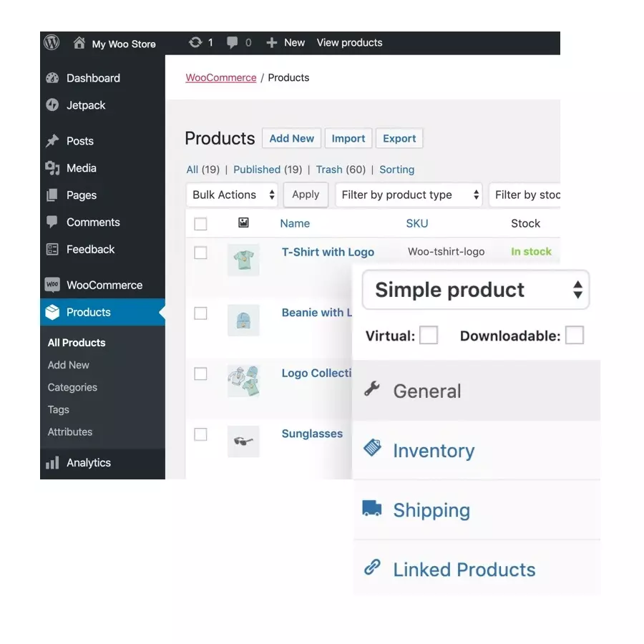This screenshot has height=644, width=644.
Task: Enable the Downloadable checkbox
Action: click(574, 335)
